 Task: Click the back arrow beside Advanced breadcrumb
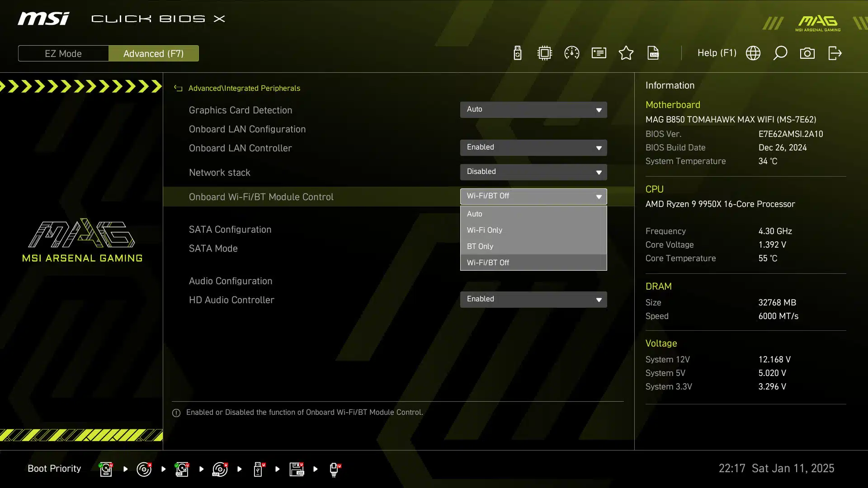tap(178, 89)
